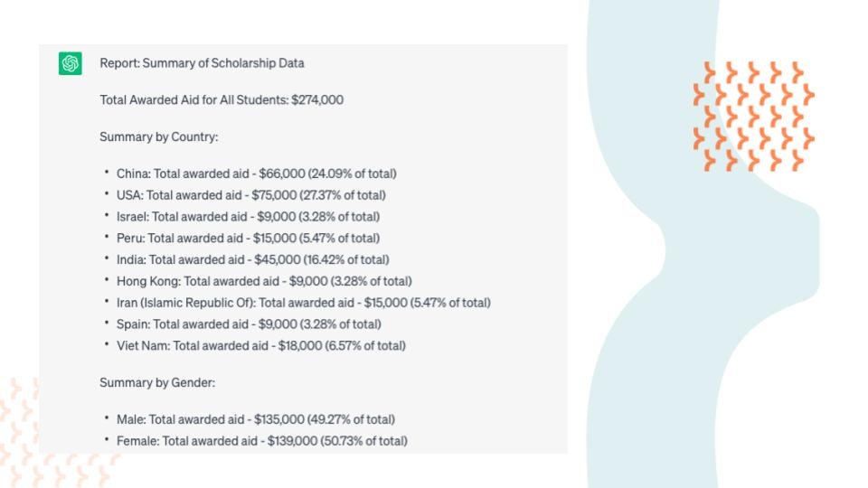Select the "Summary by Gender:" heading
The image size is (868, 488).
[157, 383]
